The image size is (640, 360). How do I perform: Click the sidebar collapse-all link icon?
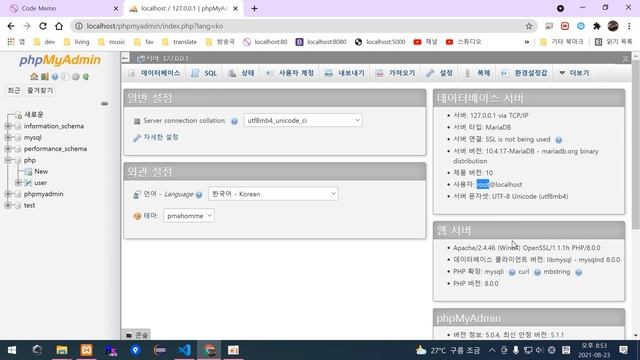click(x=104, y=104)
